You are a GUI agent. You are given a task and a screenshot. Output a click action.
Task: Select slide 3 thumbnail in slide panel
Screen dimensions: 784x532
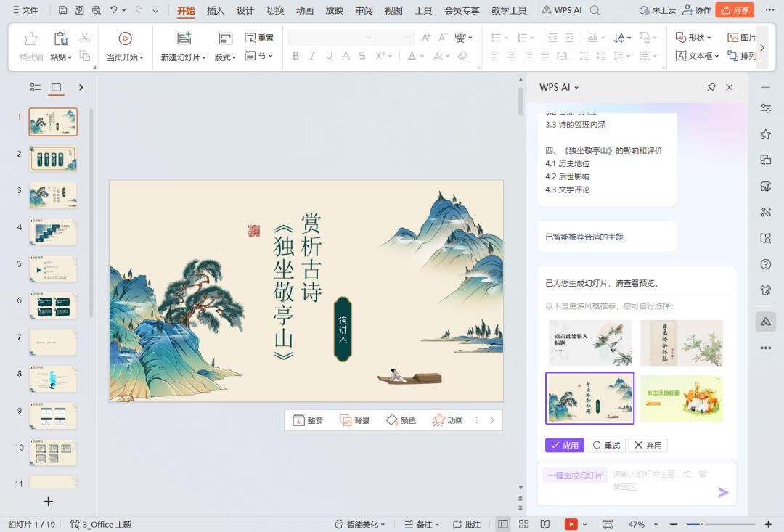click(52, 195)
